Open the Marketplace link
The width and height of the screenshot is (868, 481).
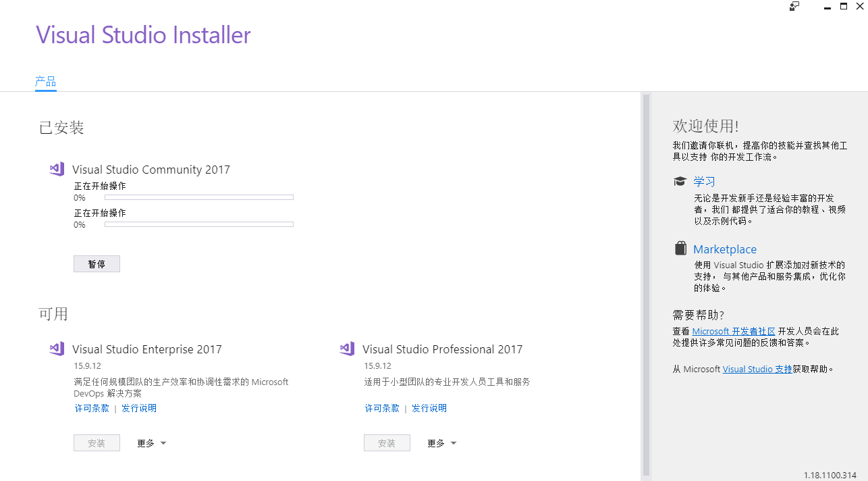pos(725,249)
